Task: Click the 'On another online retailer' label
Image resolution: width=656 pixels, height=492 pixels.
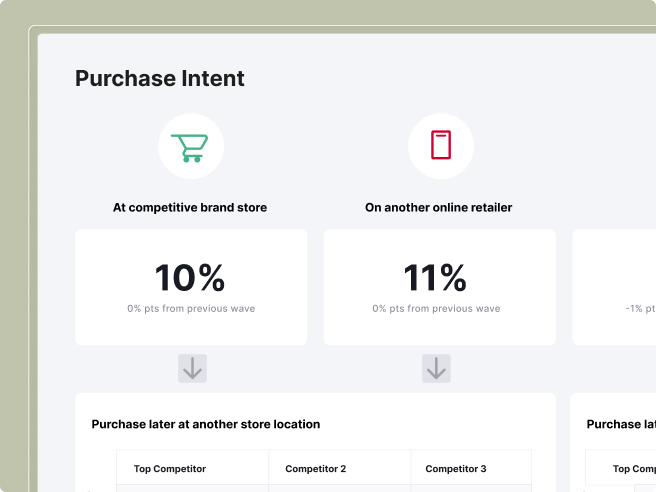Action: 439,208
